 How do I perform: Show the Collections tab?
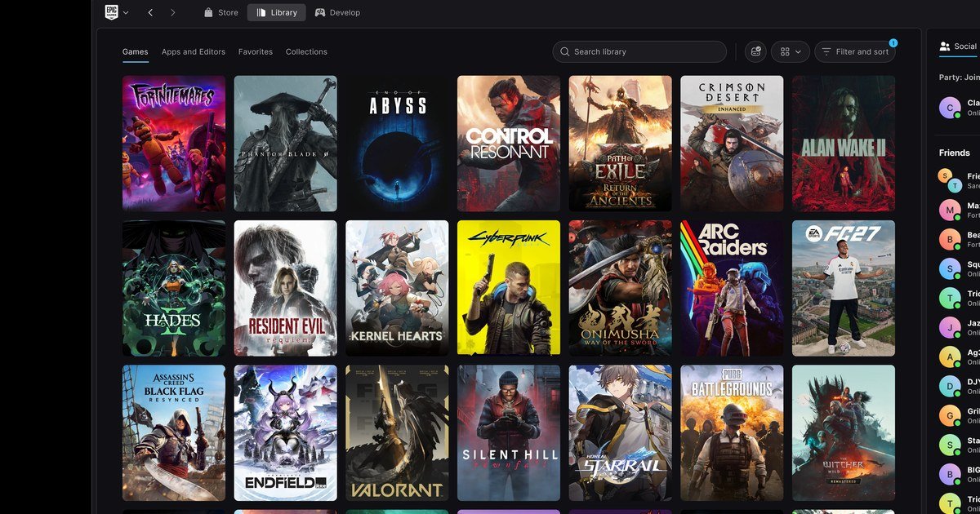click(x=306, y=51)
